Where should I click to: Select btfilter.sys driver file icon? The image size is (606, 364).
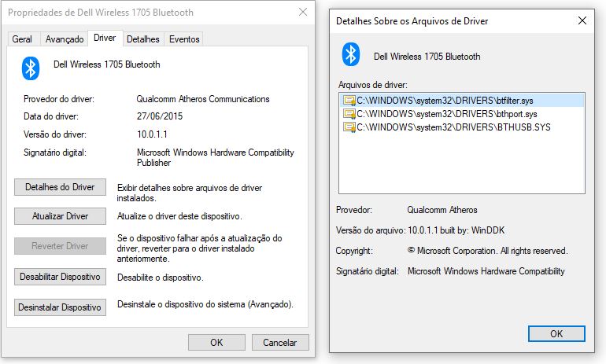coord(349,101)
